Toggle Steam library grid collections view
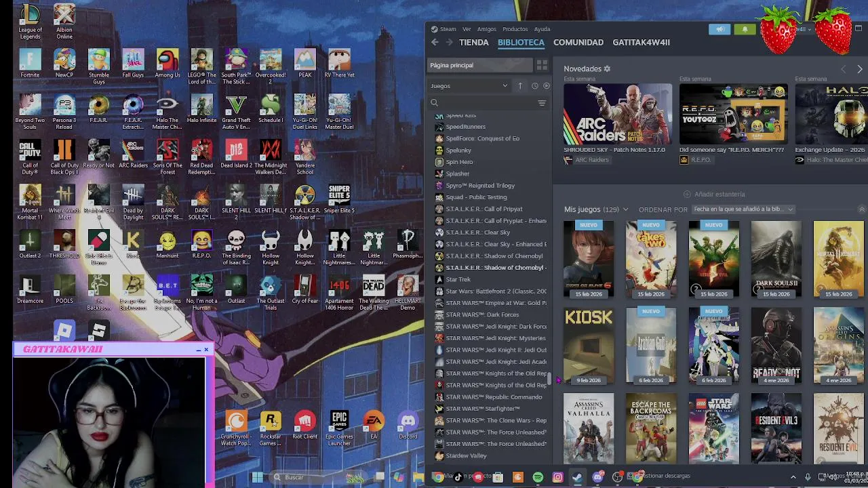This screenshot has height=488, width=868. (542, 65)
